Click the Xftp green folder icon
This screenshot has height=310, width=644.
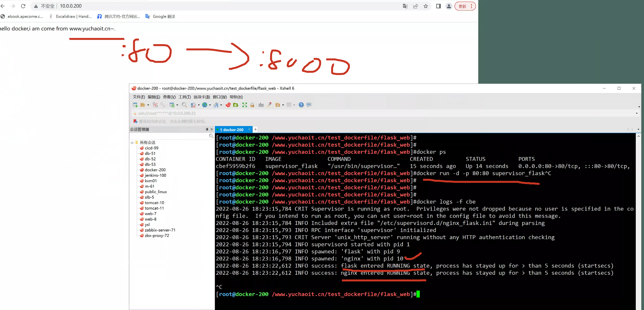[236, 105]
